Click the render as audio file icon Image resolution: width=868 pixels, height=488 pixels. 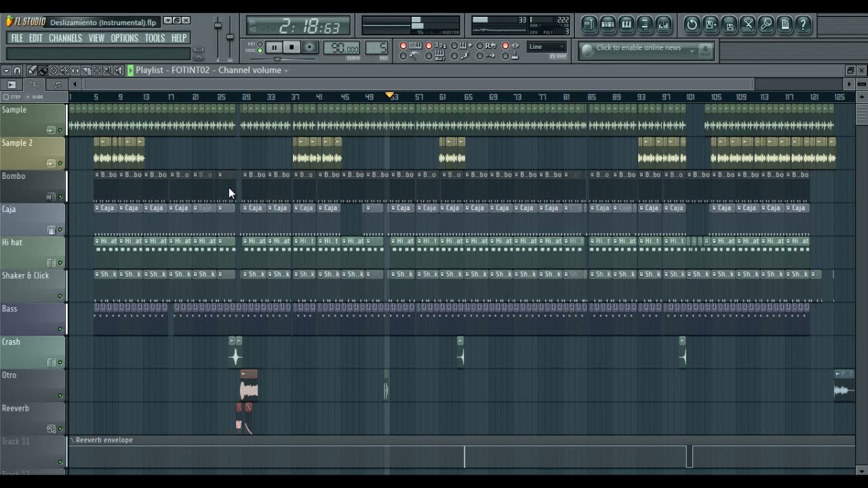tap(729, 25)
